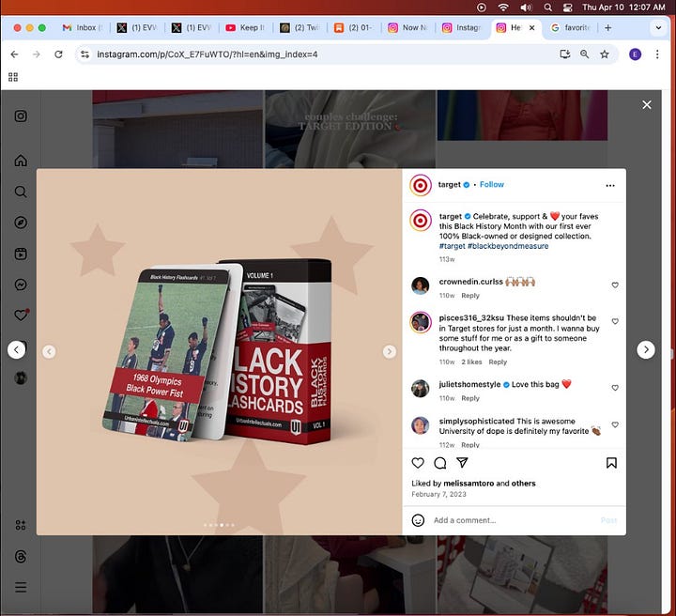Open the More hamburger menu
The width and height of the screenshot is (676, 616).
[21, 587]
